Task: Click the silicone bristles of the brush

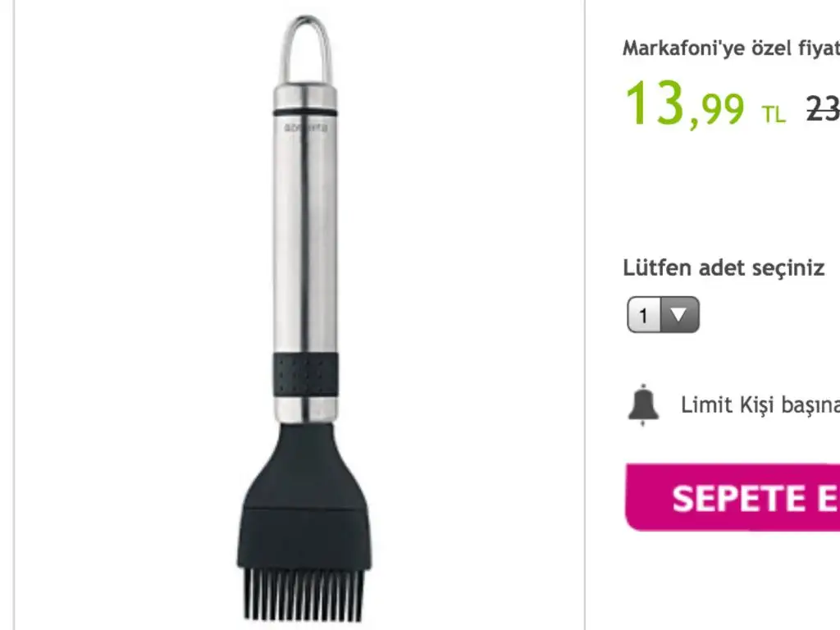Action: (304, 595)
